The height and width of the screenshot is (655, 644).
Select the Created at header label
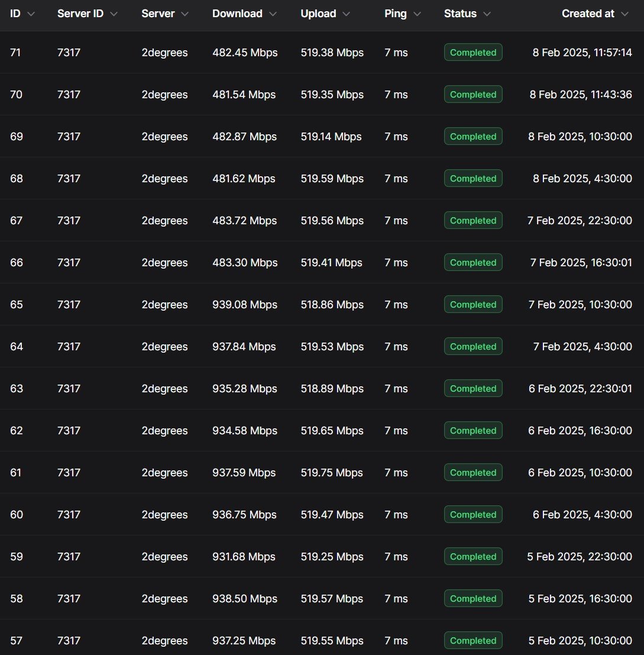coord(588,14)
